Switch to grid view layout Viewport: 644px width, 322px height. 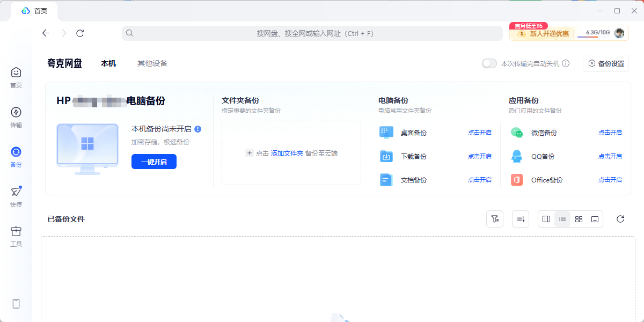pos(579,219)
